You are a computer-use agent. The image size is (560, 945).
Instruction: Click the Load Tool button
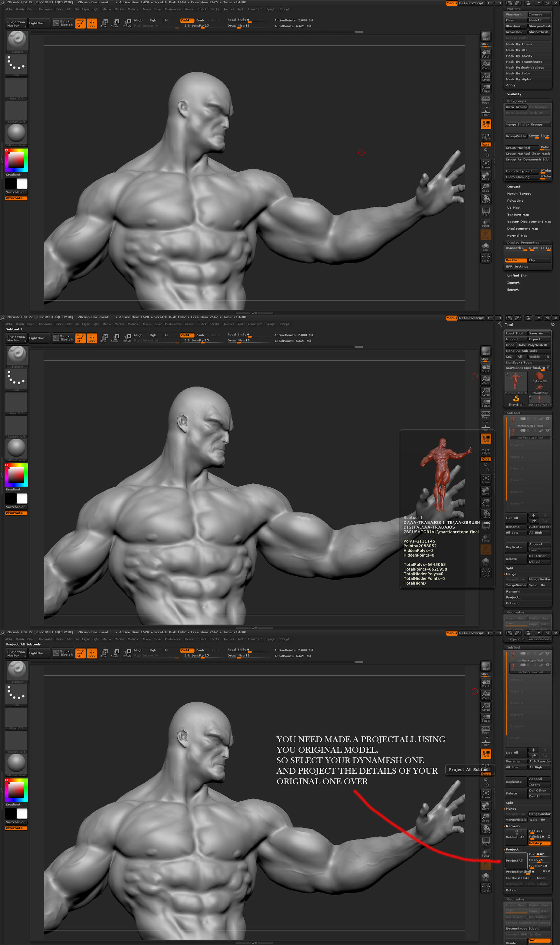[x=516, y=334]
